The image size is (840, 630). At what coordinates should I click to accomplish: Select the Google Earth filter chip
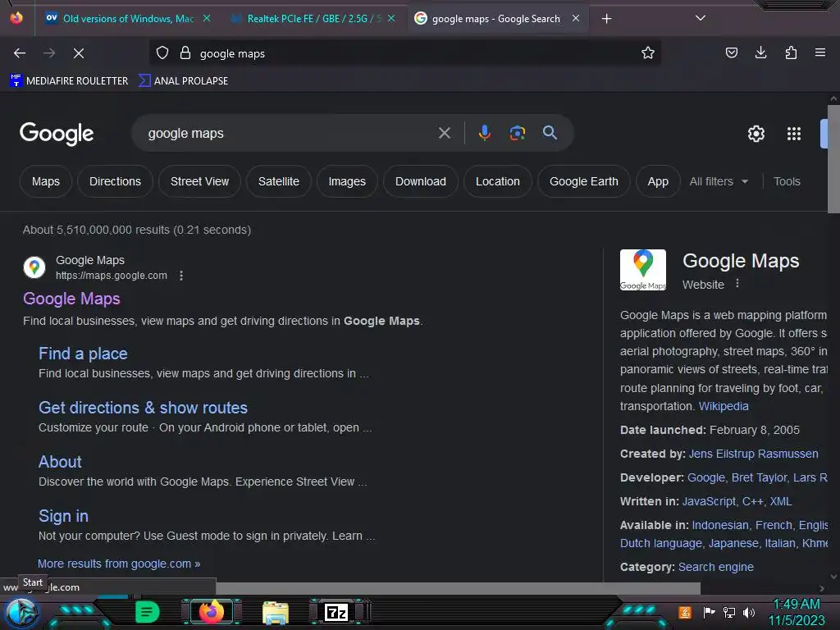(584, 181)
